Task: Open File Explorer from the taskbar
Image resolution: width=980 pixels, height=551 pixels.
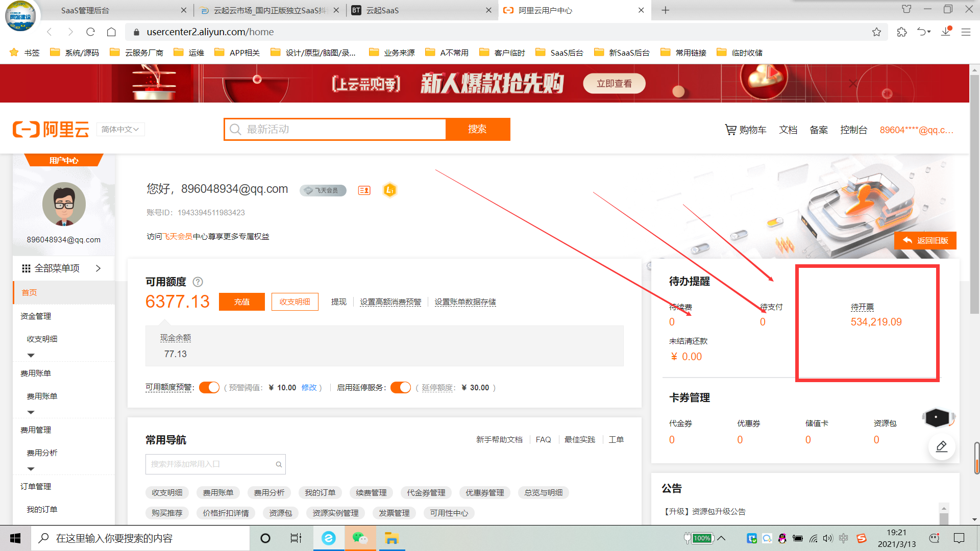Action: pos(391,538)
